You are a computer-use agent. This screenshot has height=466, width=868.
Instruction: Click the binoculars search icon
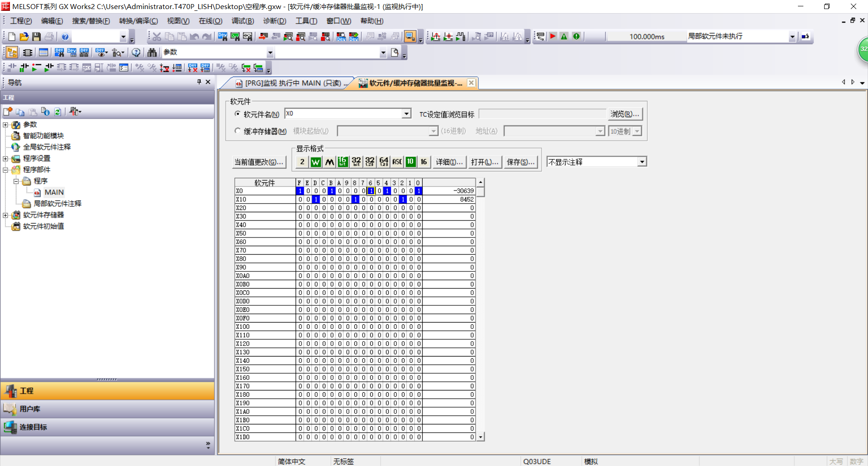click(x=152, y=52)
